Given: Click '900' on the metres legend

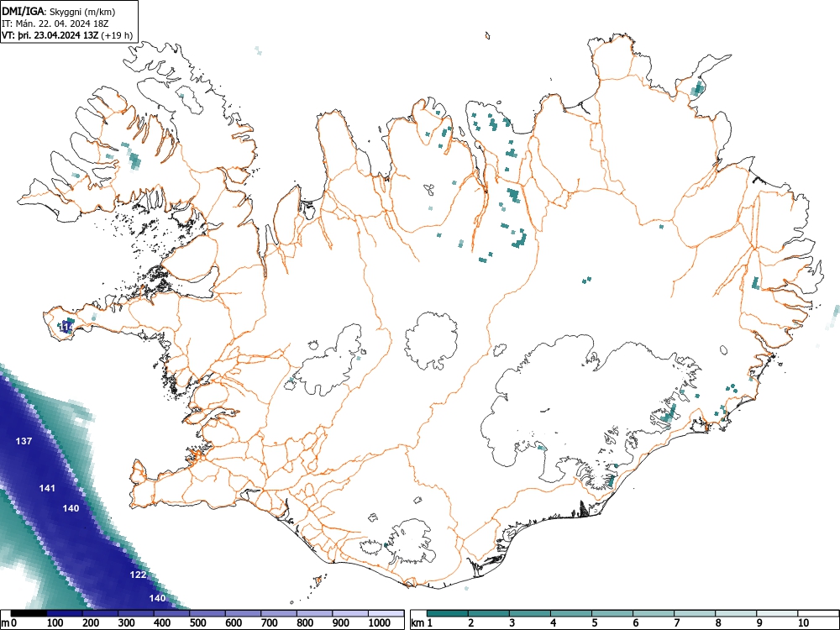Looking at the screenshot, I should [x=341, y=623].
